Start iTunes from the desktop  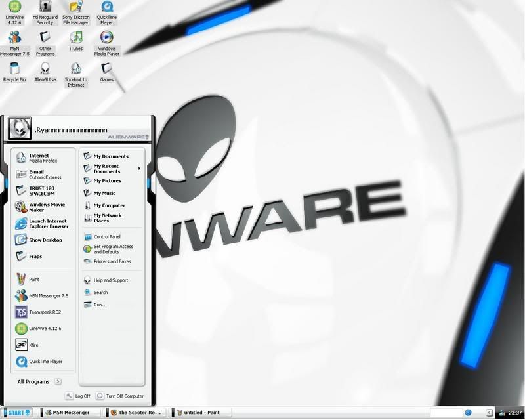click(x=75, y=42)
